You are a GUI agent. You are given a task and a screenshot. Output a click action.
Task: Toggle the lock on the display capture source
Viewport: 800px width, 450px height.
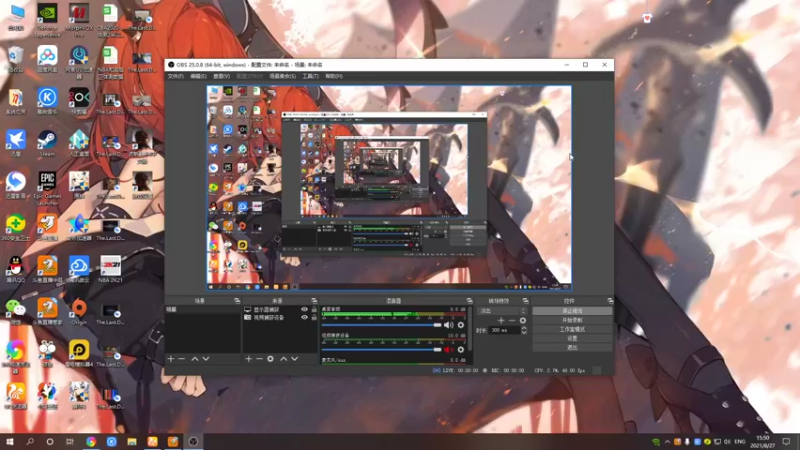click(314, 310)
